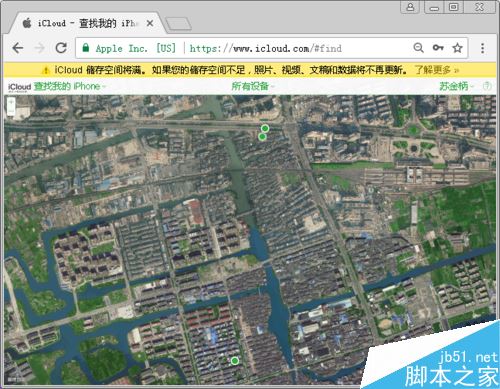Go back to the previous page
500x389 pixels.
[x=17, y=48]
